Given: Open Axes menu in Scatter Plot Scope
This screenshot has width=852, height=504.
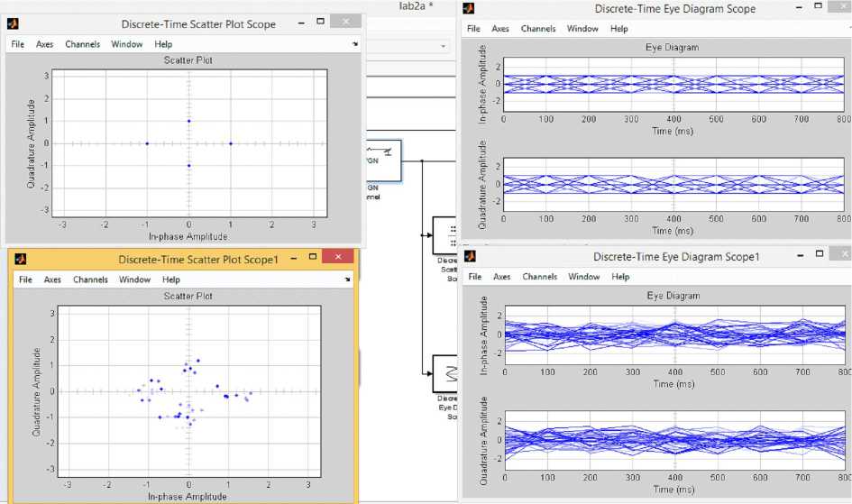Looking at the screenshot, I should (45, 44).
